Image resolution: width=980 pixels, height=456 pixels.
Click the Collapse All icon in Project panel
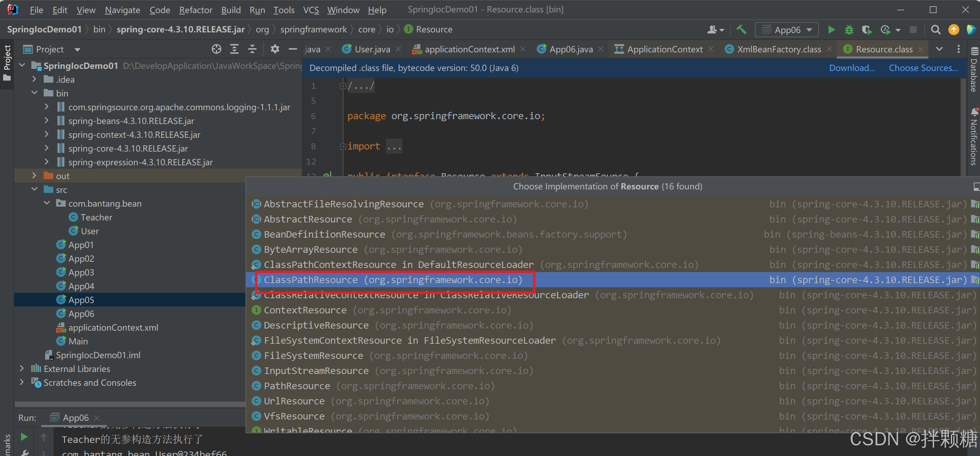pyautogui.click(x=252, y=49)
